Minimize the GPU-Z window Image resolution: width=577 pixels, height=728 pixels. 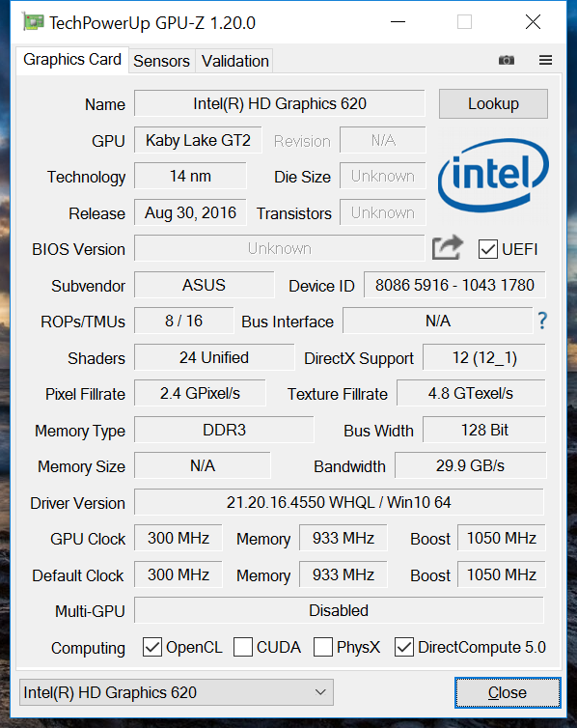point(398,22)
